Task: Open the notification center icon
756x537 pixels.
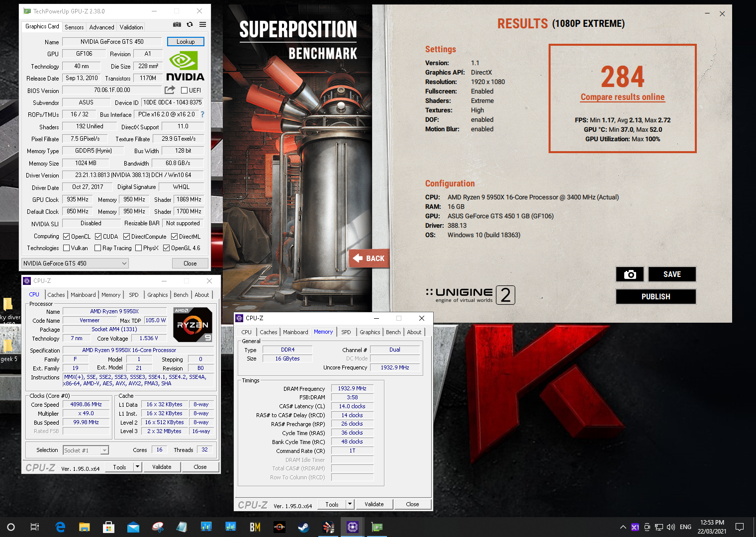Action: click(740, 527)
